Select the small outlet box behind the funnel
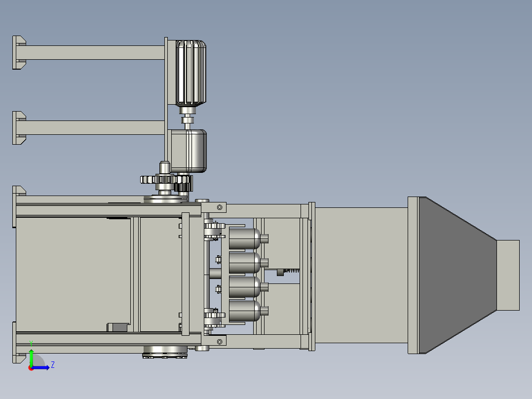This screenshot has height=399, width=532. click(x=508, y=275)
